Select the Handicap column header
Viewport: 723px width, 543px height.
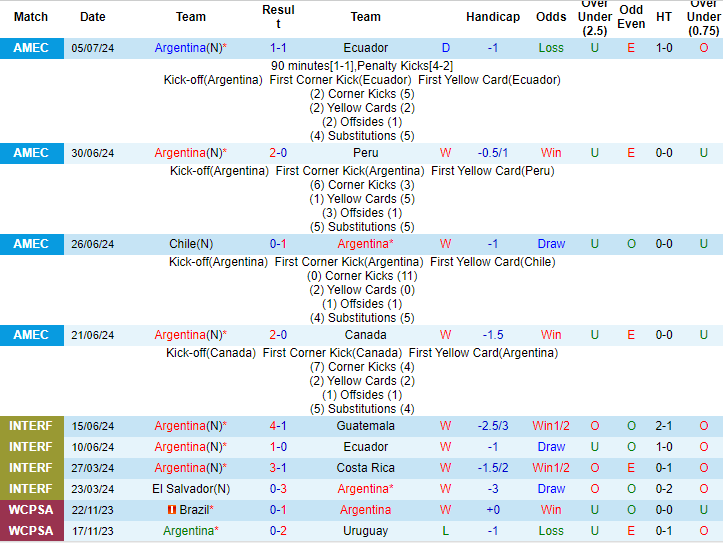(x=493, y=17)
